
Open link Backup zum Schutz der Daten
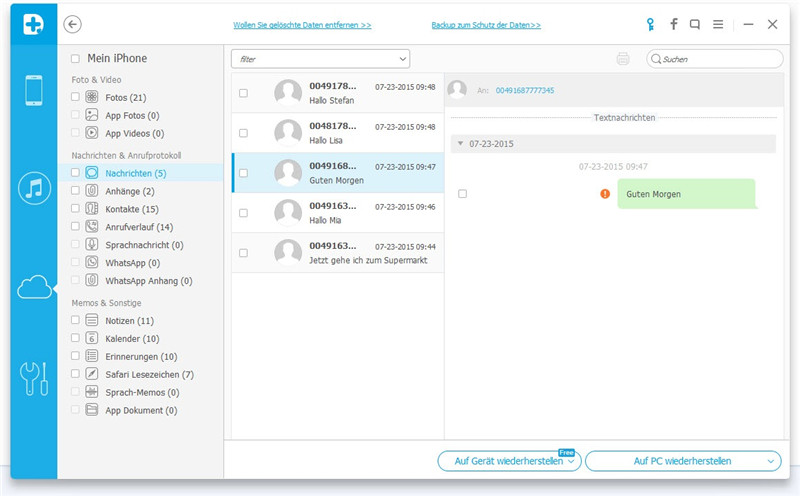486,25
